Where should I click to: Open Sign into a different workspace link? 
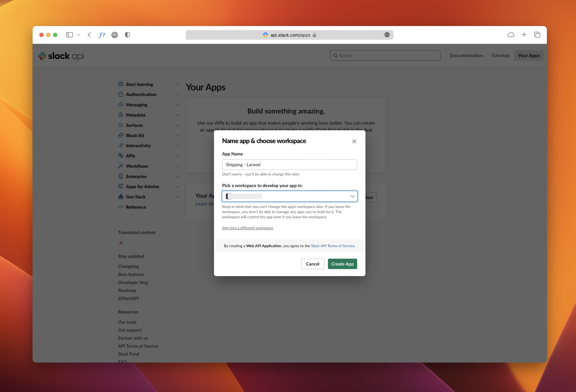248,227
